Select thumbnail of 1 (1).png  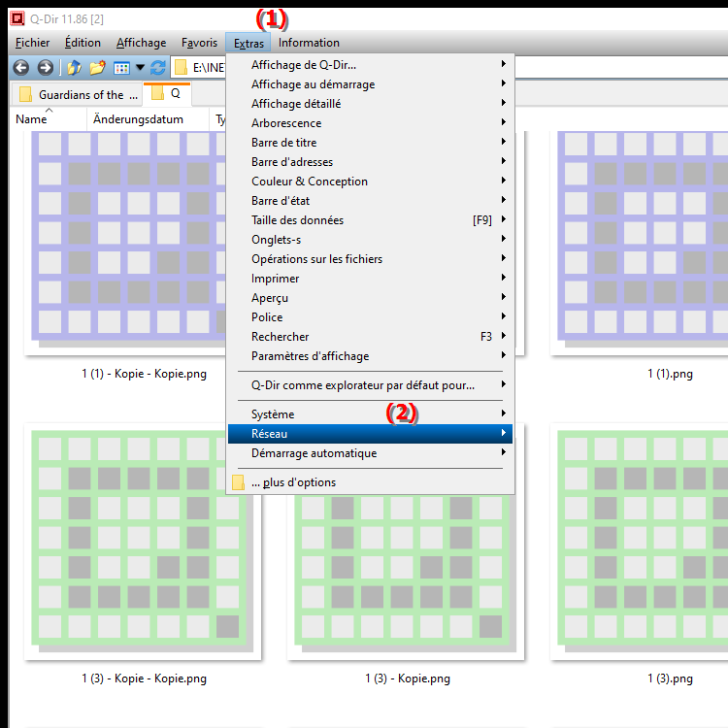[x=640, y=242]
